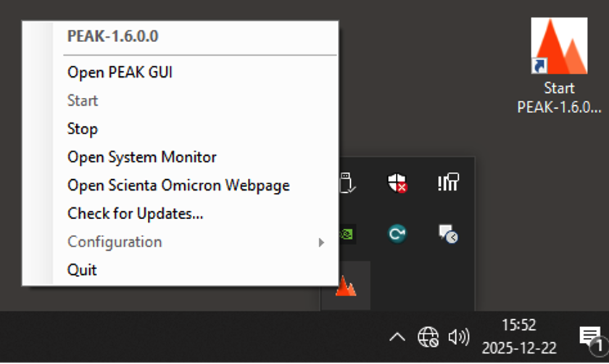Click the teal circular arrow update icon
This screenshot has height=364, width=609.
tap(397, 233)
